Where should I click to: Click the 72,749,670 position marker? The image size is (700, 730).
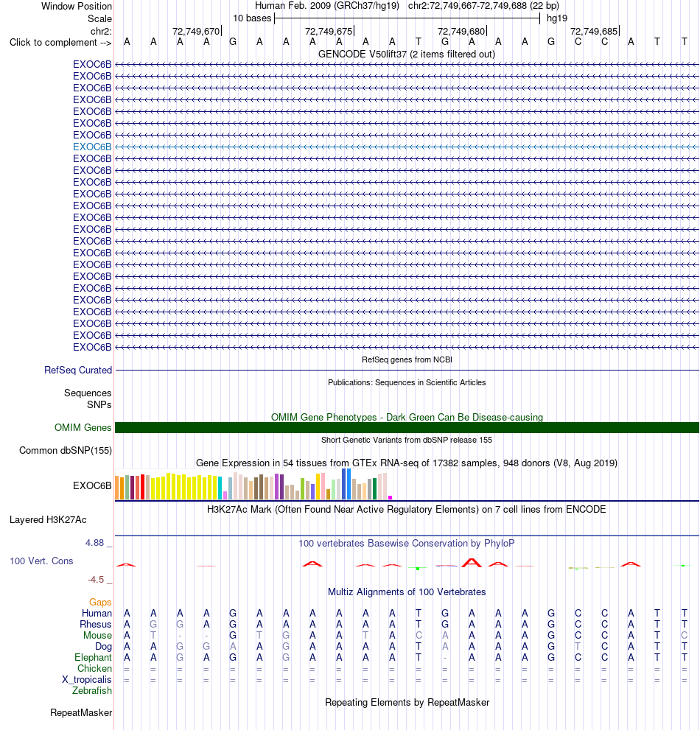pos(195,31)
